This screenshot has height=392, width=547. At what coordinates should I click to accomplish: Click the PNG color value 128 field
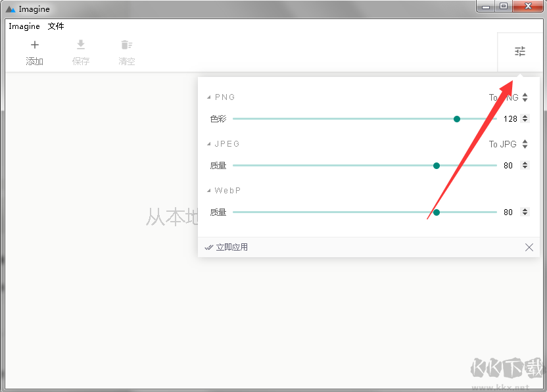510,119
